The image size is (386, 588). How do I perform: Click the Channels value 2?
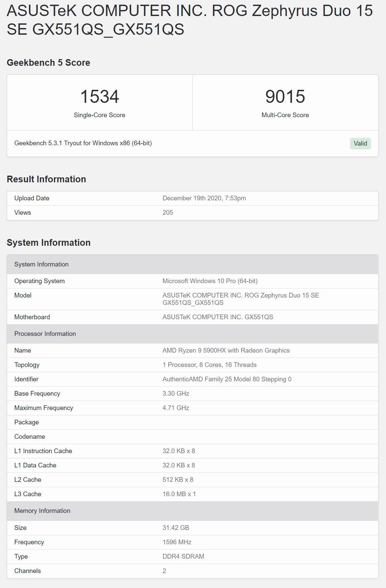[x=164, y=571]
